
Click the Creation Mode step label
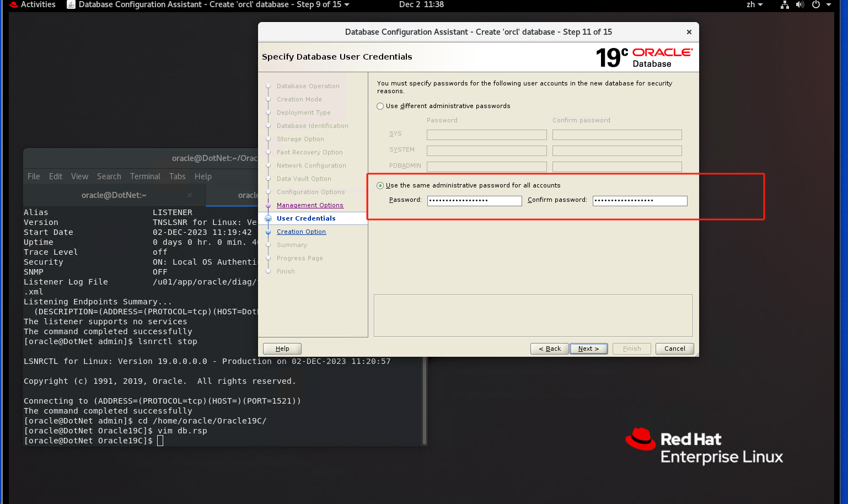click(x=299, y=99)
